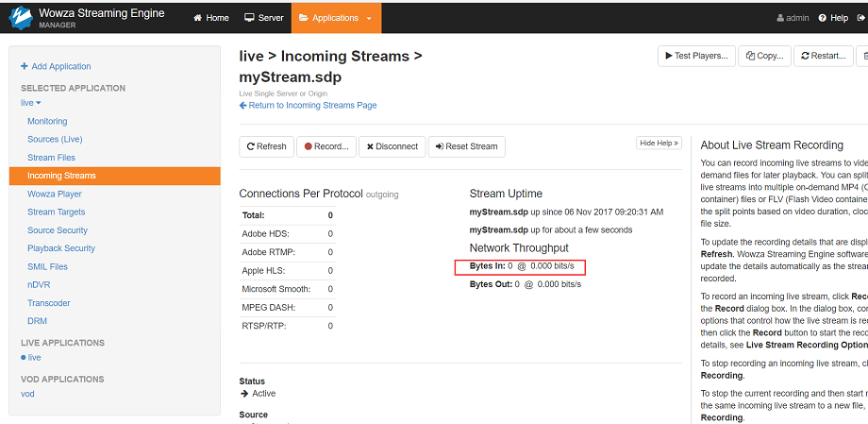Screen dimensions: 868x424
Task: Open nDVR in sidebar
Action: point(39,285)
